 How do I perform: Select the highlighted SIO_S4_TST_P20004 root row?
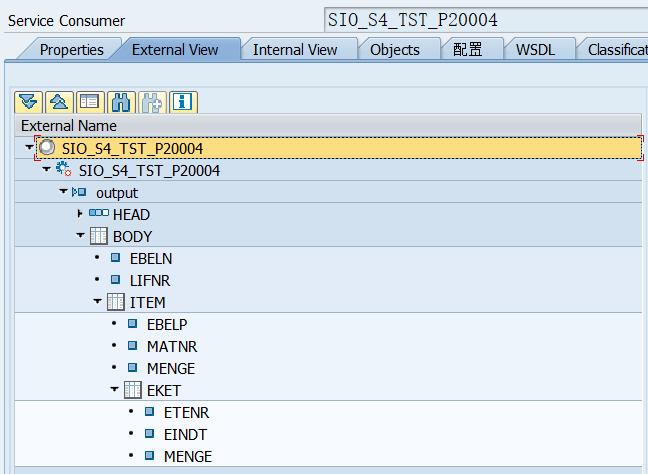(x=339, y=148)
